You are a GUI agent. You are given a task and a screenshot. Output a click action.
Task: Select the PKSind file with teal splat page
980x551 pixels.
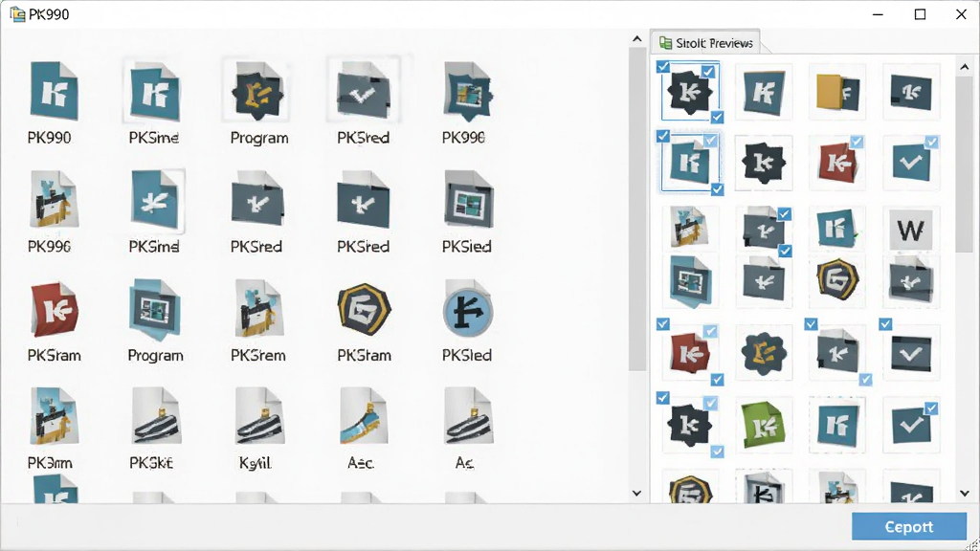tap(154, 200)
